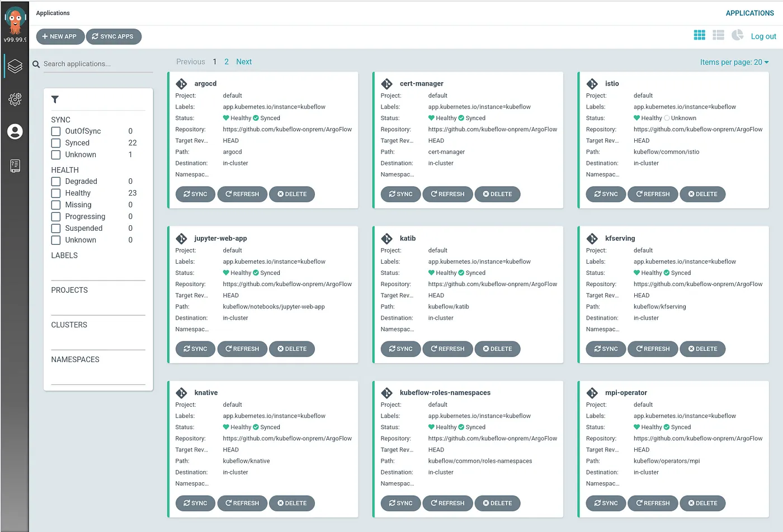Click the Healthy heart icon on argocd card
The image size is (783, 532).
point(226,118)
